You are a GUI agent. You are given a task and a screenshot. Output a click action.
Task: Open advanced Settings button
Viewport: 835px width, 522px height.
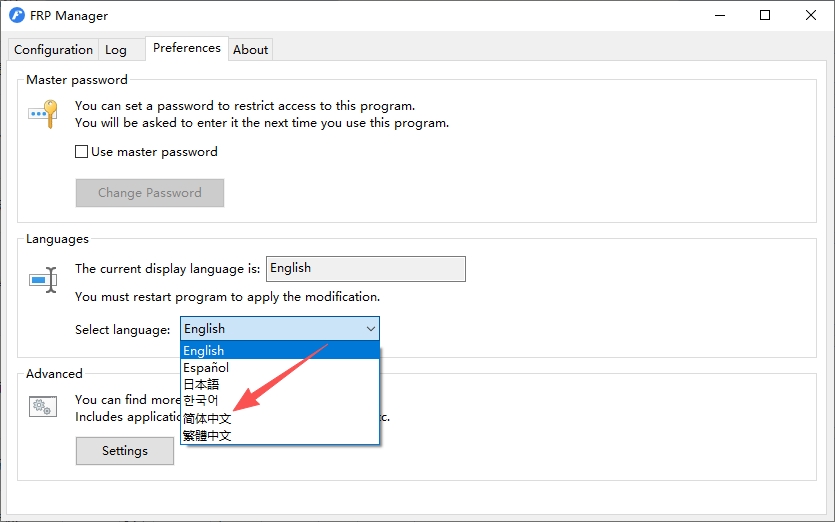tap(125, 451)
